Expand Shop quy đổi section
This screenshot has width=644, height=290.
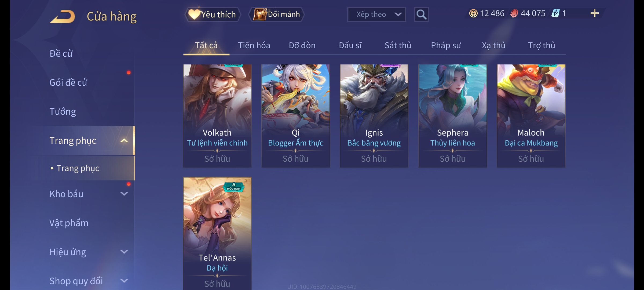point(124,281)
